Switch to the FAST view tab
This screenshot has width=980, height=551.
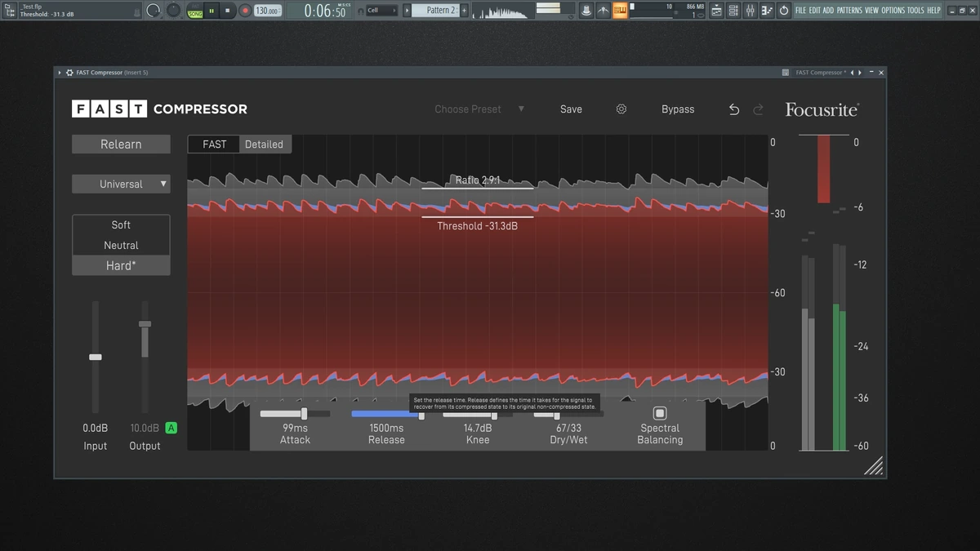(215, 144)
